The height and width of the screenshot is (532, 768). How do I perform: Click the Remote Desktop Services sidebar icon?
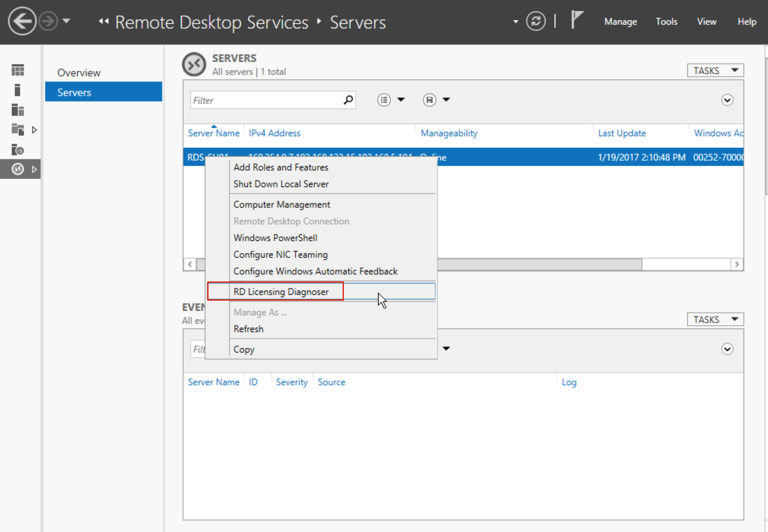point(18,169)
